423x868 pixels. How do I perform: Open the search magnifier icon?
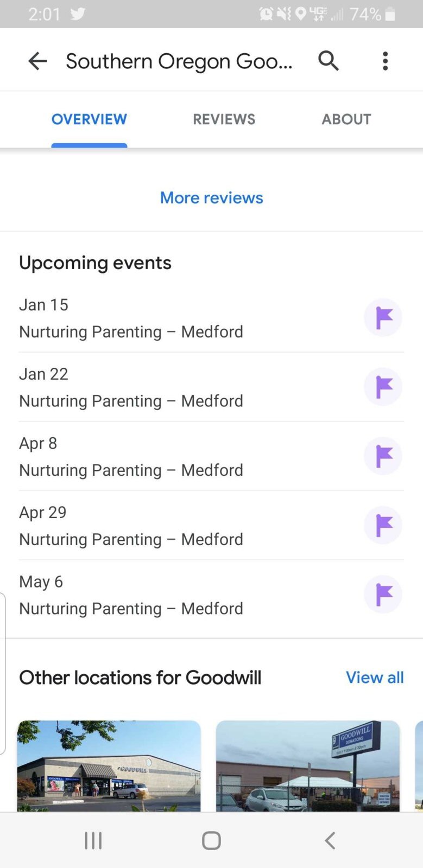pos(329,61)
